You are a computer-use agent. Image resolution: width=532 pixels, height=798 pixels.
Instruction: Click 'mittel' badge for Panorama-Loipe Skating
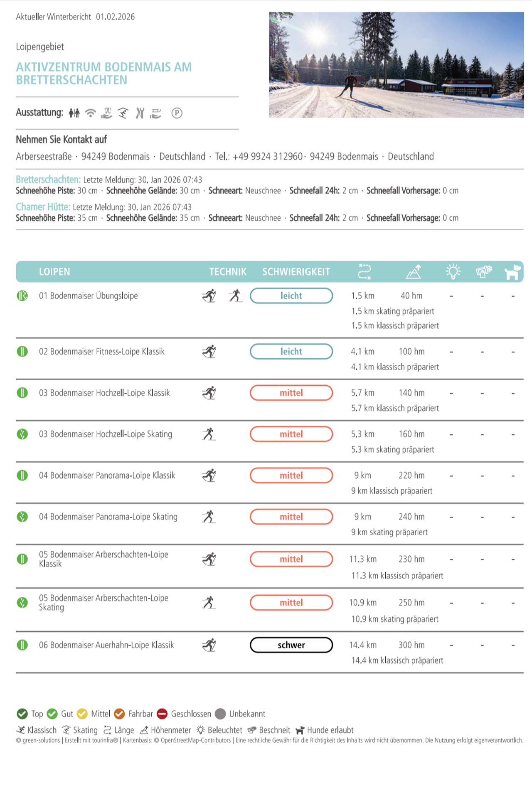click(x=291, y=517)
